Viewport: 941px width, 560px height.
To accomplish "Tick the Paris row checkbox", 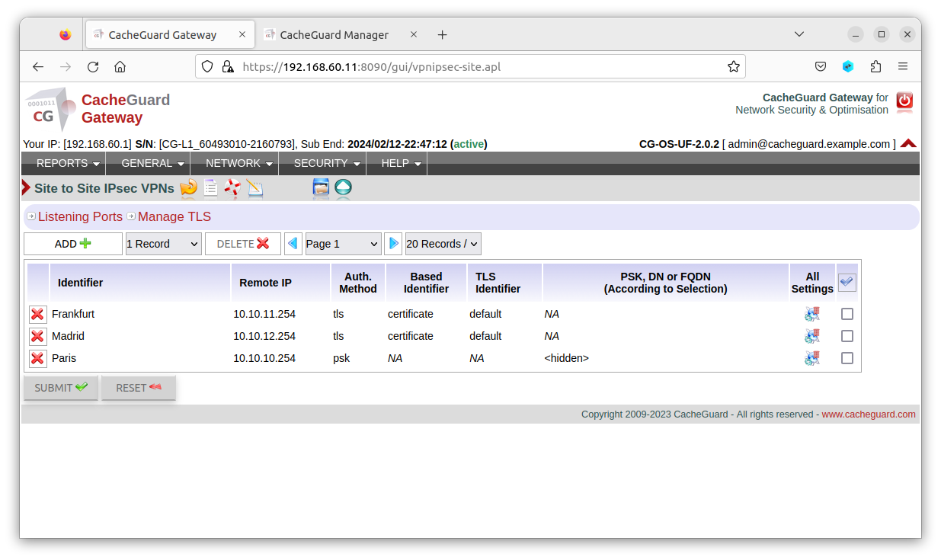I will click(x=847, y=358).
